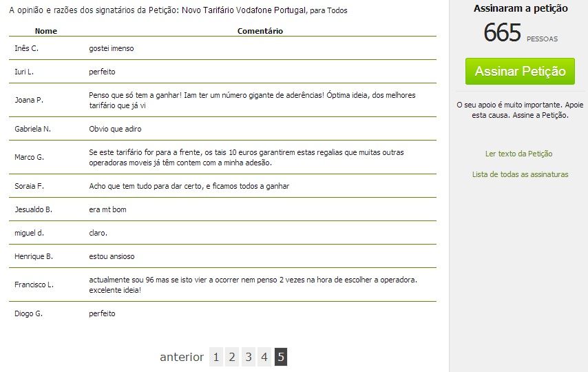Click the name Marco G.
Screen dimensions: 588x372
pos(29,157)
